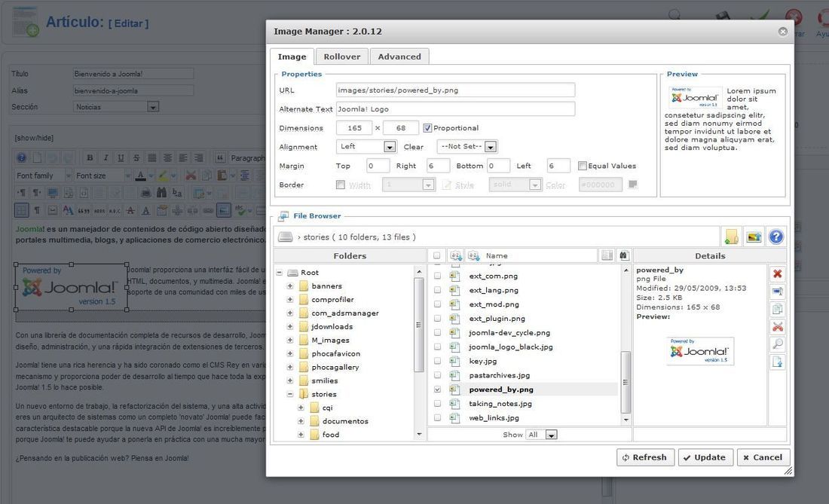Toggle the details view icon in the file list header
The image size is (829, 504).
pos(607,255)
